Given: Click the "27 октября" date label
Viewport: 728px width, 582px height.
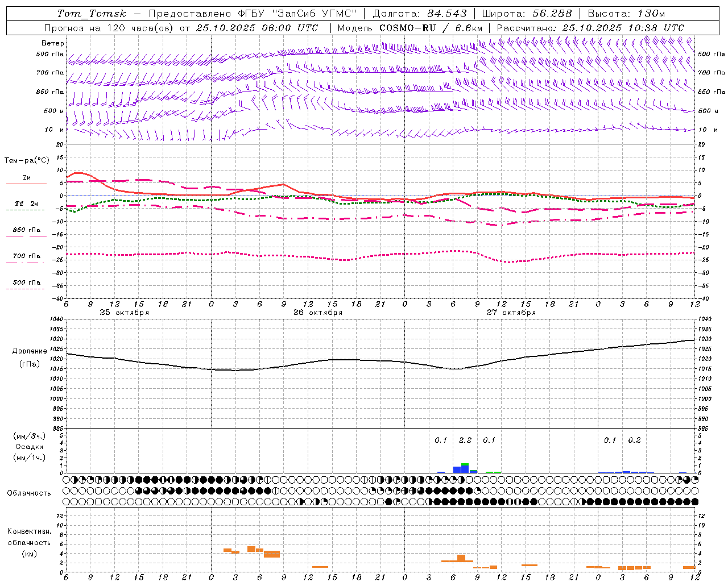Looking at the screenshot, I should tap(511, 313).
